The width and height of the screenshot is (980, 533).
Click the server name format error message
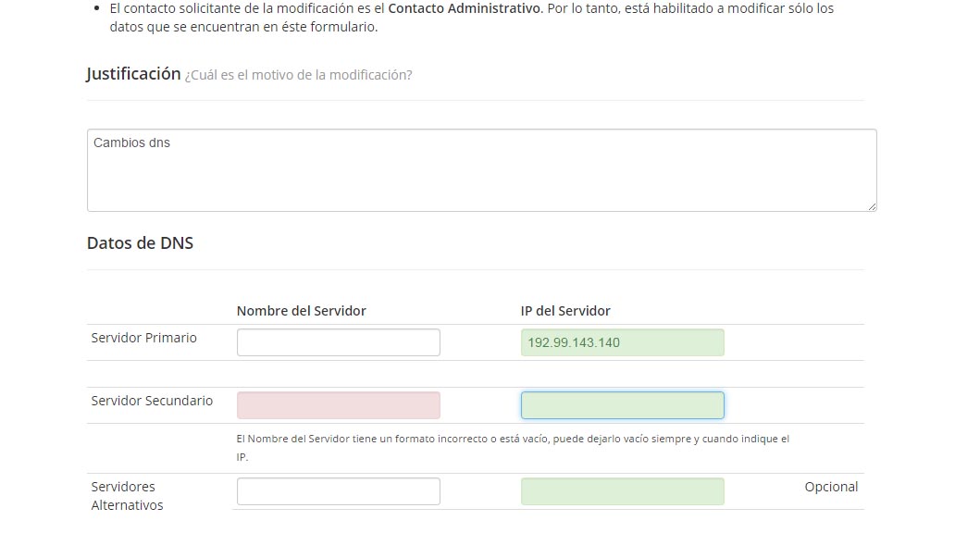coord(513,447)
